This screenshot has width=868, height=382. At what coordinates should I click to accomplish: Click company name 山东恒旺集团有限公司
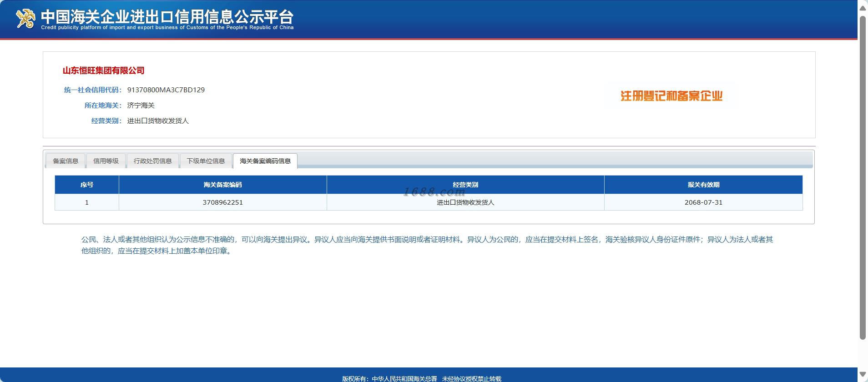pos(104,70)
